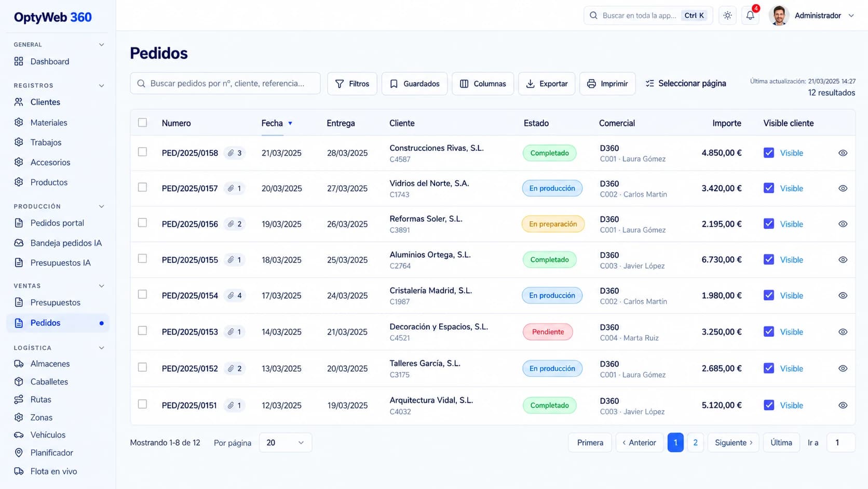Open the Filtros button
The height and width of the screenshot is (489, 868).
(x=352, y=84)
